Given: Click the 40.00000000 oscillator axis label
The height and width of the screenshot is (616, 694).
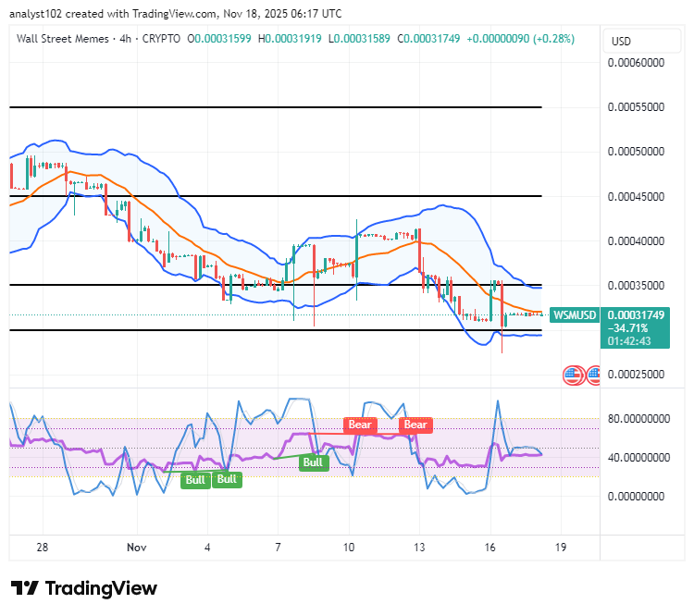Looking at the screenshot, I should 638,458.
